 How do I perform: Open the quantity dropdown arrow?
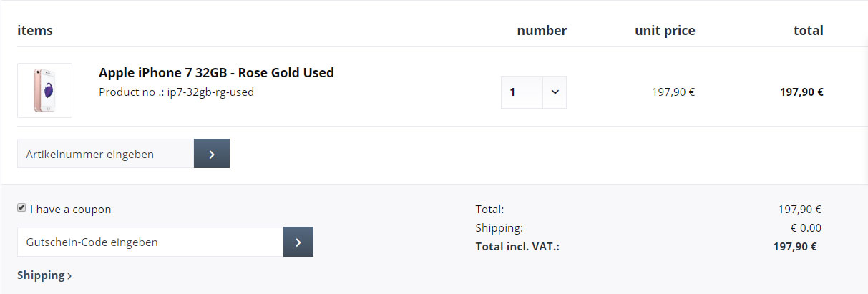click(x=555, y=92)
